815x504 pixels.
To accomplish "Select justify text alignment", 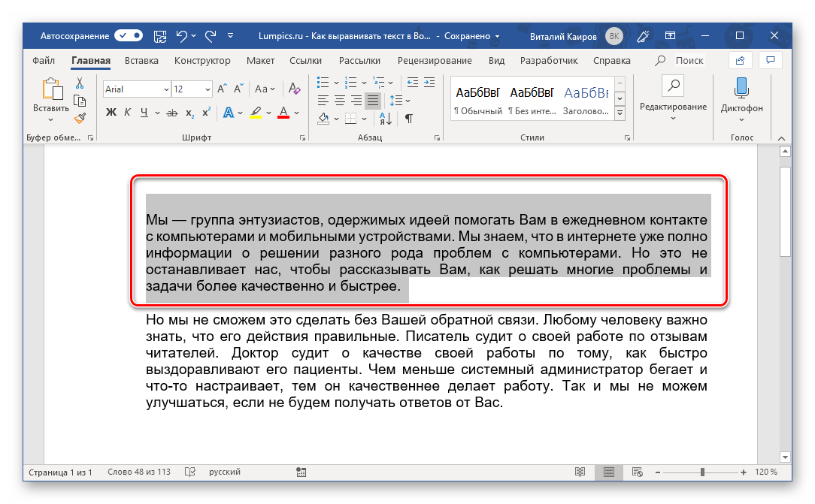I will (373, 100).
